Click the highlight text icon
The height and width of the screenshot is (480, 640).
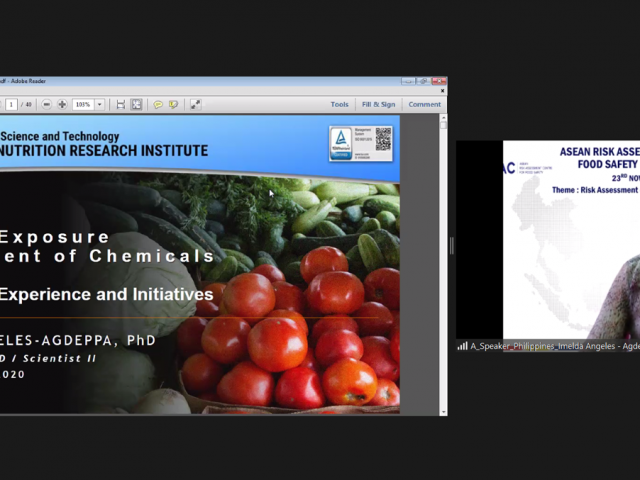tap(173, 104)
